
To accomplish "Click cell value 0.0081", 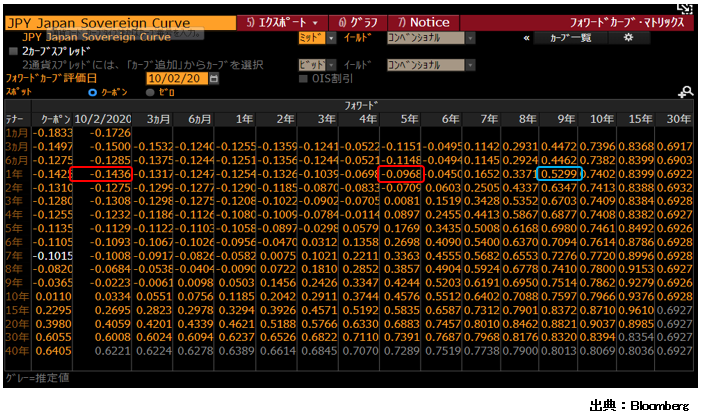I will [x=402, y=201].
